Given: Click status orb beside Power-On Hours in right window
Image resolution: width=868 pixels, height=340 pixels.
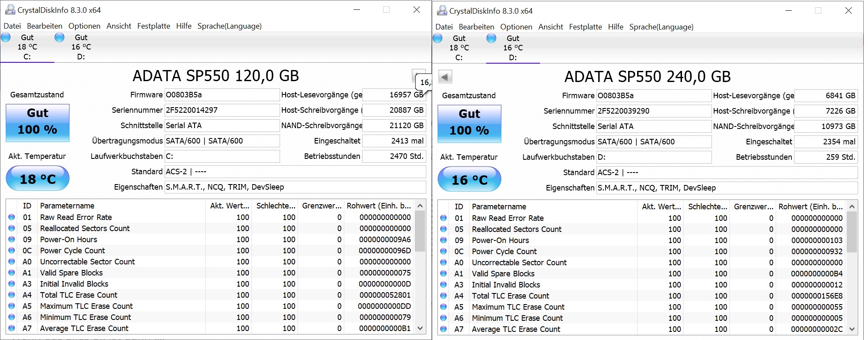Looking at the screenshot, I should pyautogui.click(x=443, y=240).
